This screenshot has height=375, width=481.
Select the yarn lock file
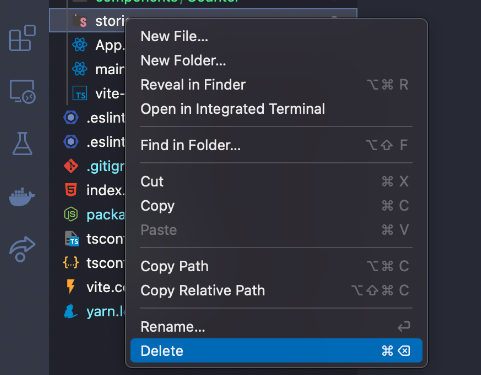[x=94, y=312]
